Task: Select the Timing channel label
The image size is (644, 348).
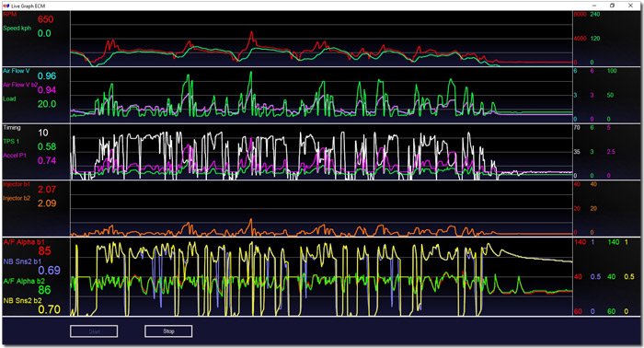Action: coord(11,127)
